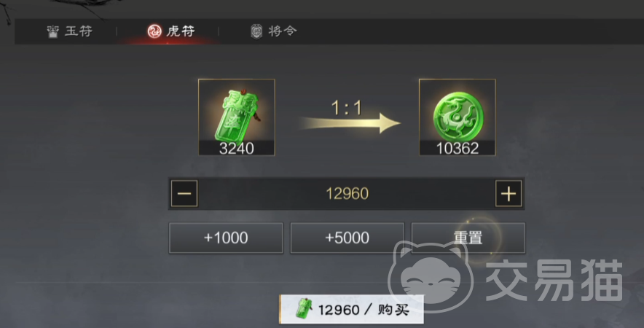Click the 将令 badge icon

256,31
